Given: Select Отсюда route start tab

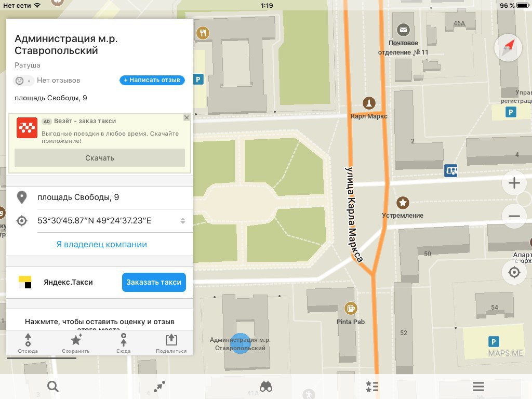Looking at the screenshot, I should tap(28, 343).
